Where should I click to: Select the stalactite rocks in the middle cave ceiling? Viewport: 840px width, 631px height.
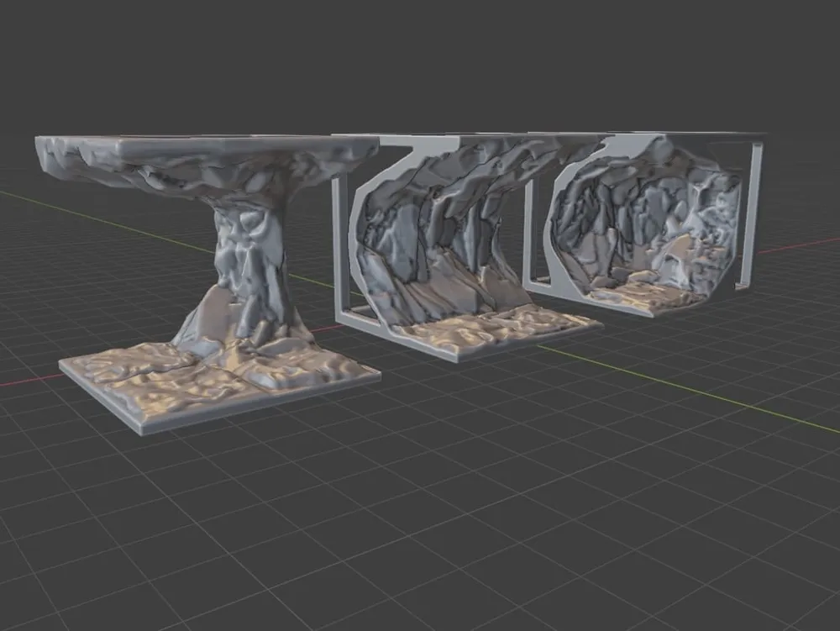click(x=454, y=176)
